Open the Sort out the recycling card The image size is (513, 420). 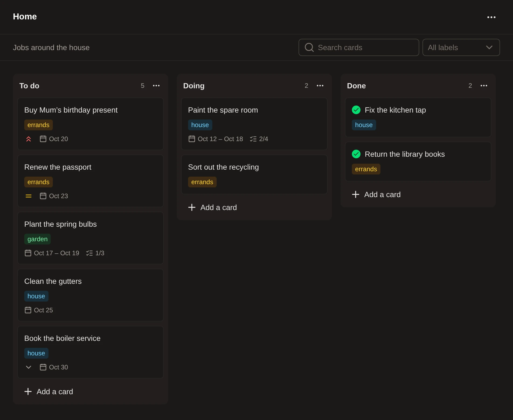[254, 174]
